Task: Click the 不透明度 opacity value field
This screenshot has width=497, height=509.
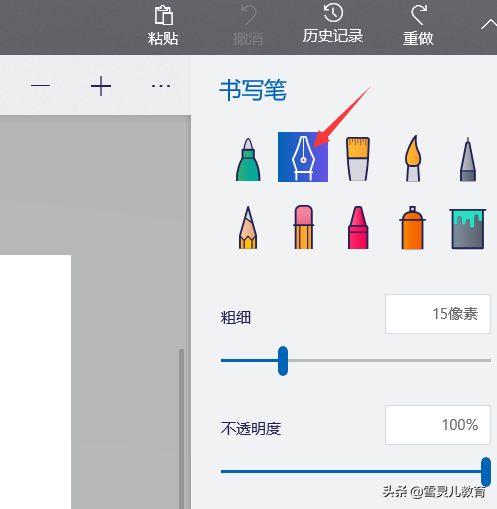Action: tap(438, 425)
